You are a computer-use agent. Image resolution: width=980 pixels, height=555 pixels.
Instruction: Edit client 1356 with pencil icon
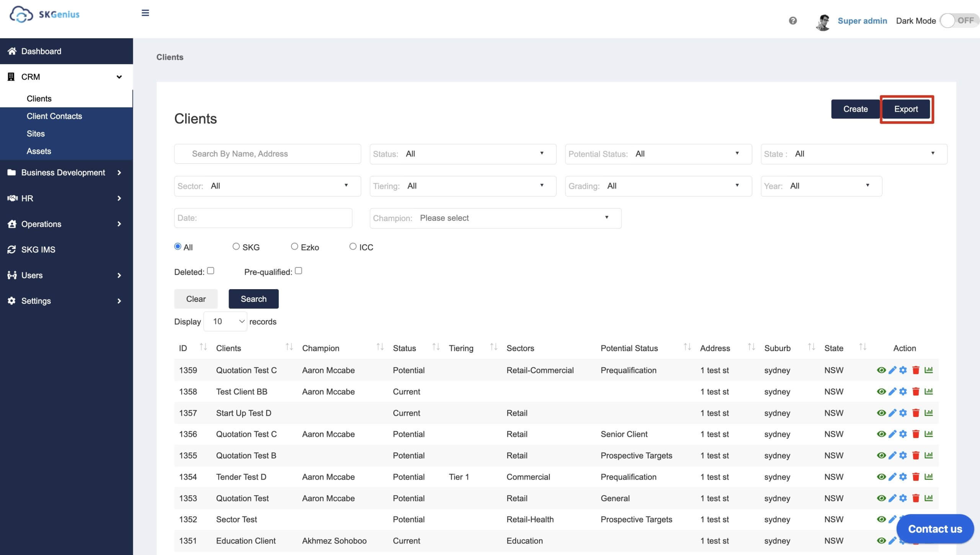(892, 434)
